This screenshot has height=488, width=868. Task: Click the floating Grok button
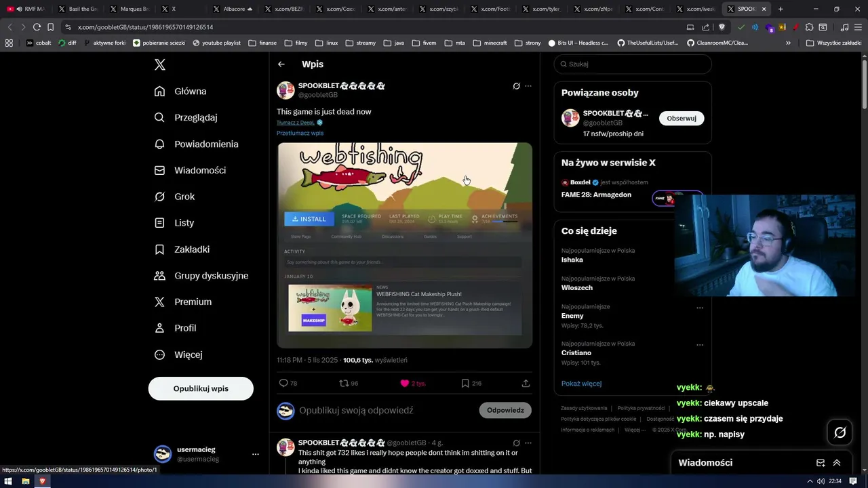(840, 432)
